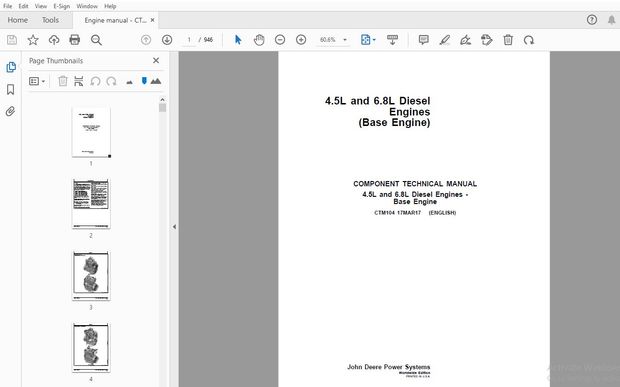Open notifications bell icon
Screen dimensions: 620x387
click(612, 20)
